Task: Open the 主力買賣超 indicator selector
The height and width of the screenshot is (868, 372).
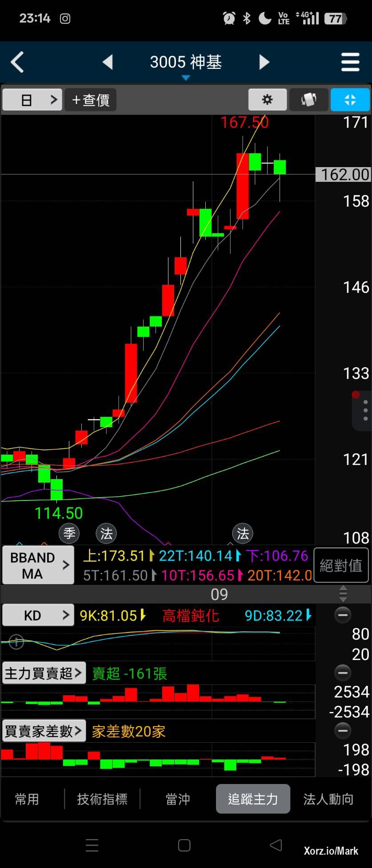Action: point(44,673)
